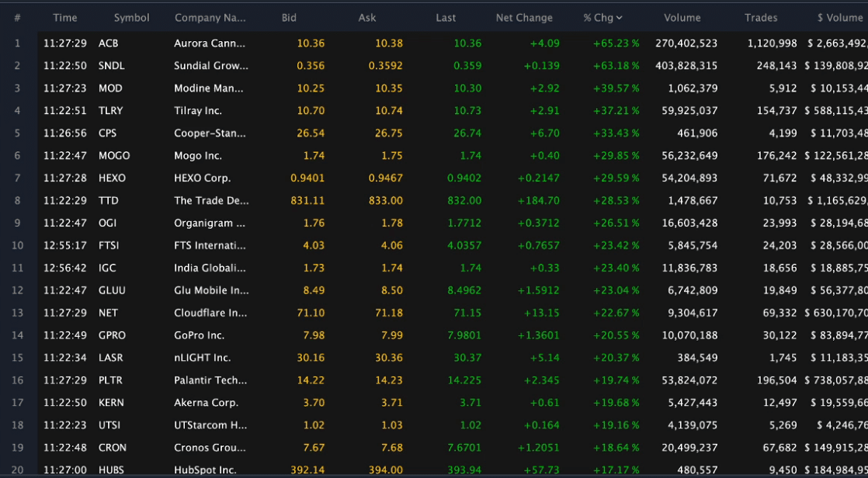
Task: Click the Aurora Cann... company name
Action: 210,43
